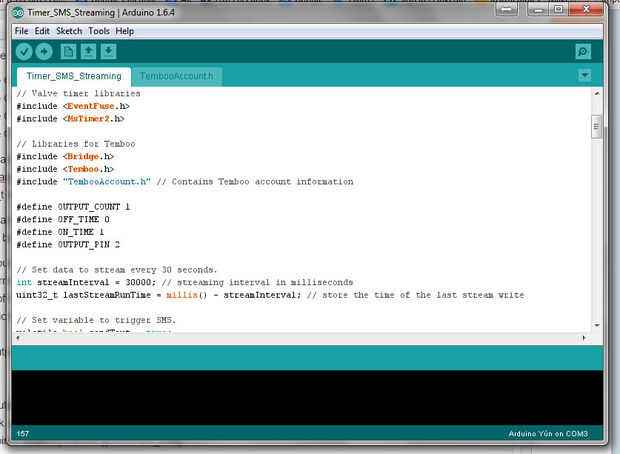Screen dimensions: 620x454
Task: Create a new sketch with New icon
Action: [x=68, y=52]
